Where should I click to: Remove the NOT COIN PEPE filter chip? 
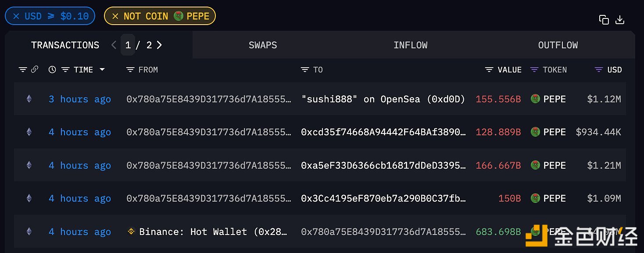(115, 16)
